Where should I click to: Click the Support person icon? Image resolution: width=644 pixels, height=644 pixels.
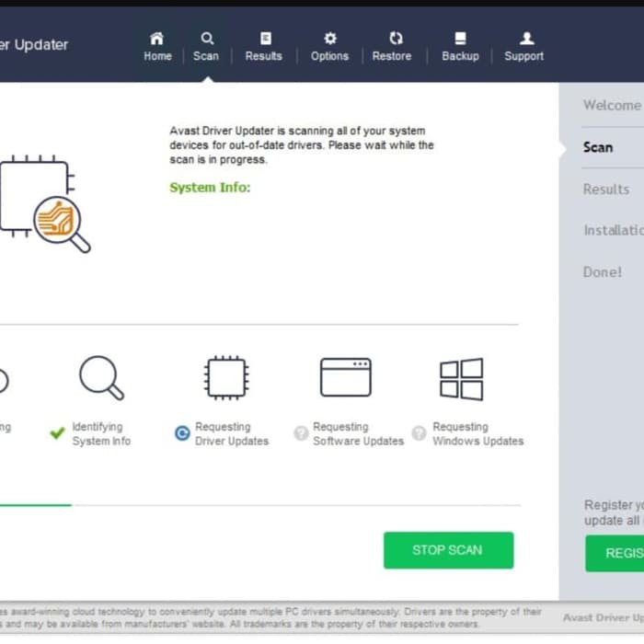coord(526,39)
